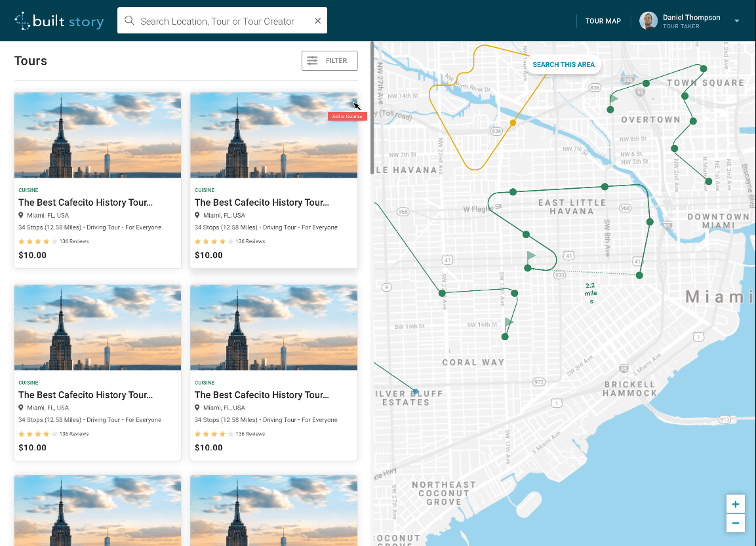This screenshot has width=756, height=546.
Task: Click the green stop at dotted line's end
Action: (x=639, y=276)
